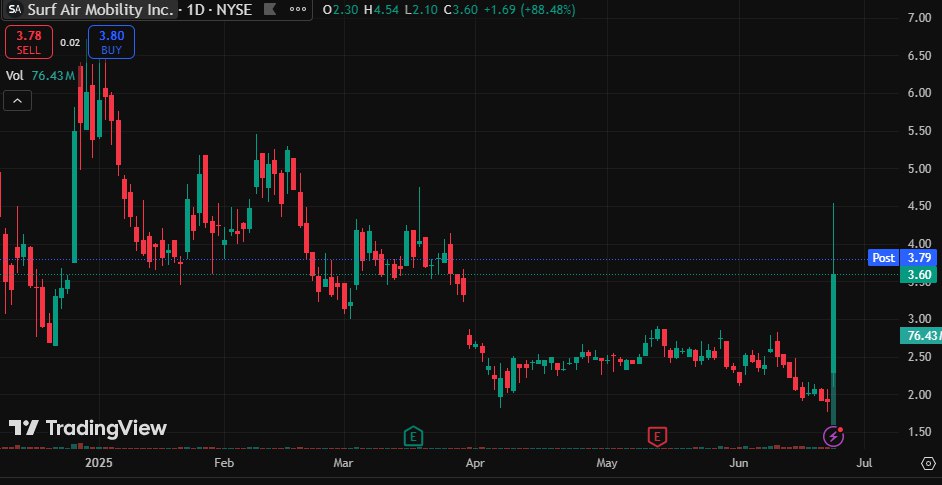Click the May label on time axis
Image resolution: width=942 pixels, height=485 pixels.
click(607, 463)
